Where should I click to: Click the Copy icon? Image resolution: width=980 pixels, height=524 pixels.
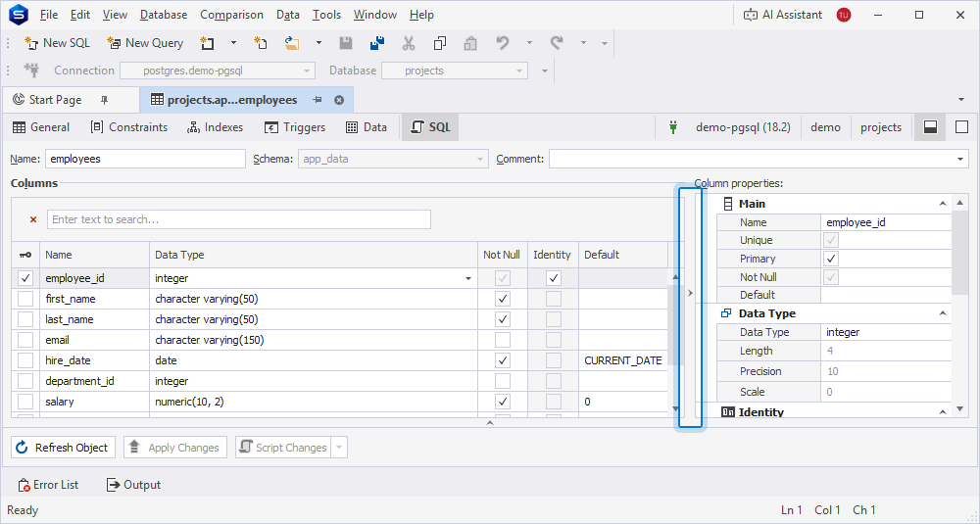pos(439,43)
